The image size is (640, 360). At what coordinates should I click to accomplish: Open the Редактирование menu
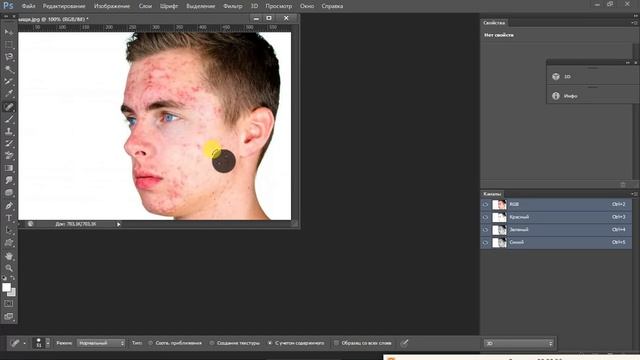click(64, 6)
